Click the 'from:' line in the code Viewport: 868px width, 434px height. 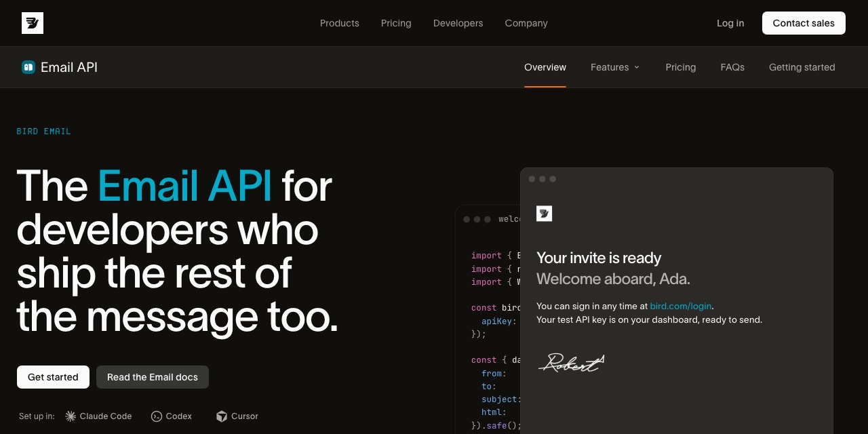click(x=494, y=374)
